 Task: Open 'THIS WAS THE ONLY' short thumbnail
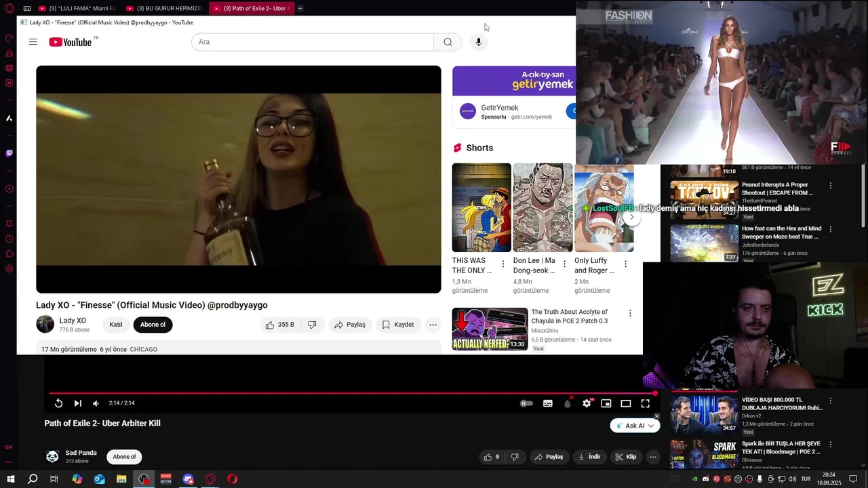pyautogui.click(x=481, y=207)
